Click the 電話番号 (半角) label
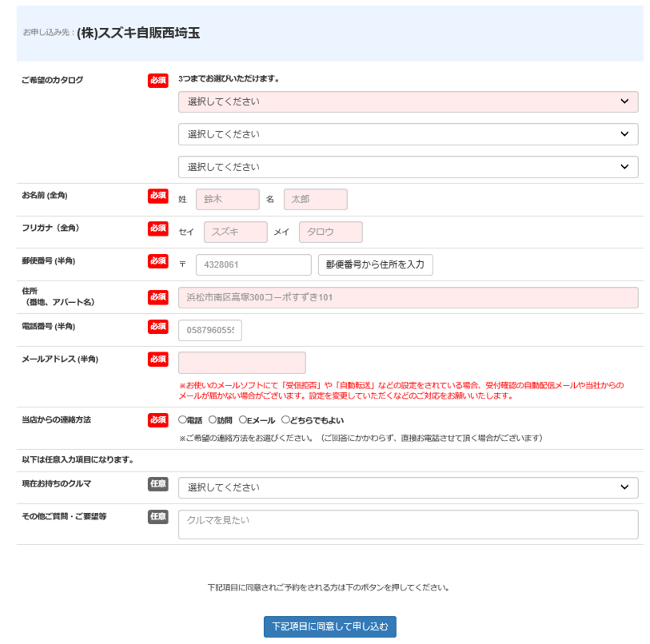650x644 pixels. click(49, 327)
